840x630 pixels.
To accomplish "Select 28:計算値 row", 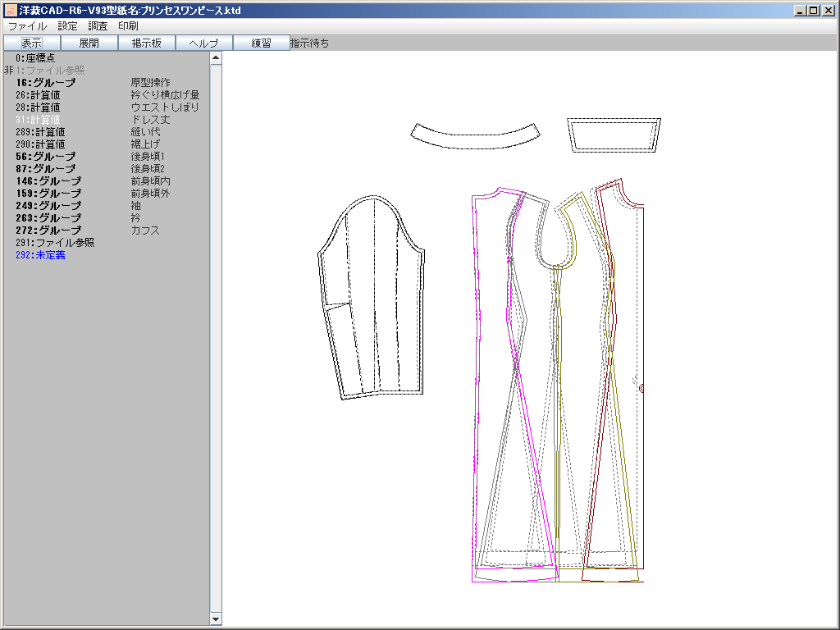I will click(107, 107).
